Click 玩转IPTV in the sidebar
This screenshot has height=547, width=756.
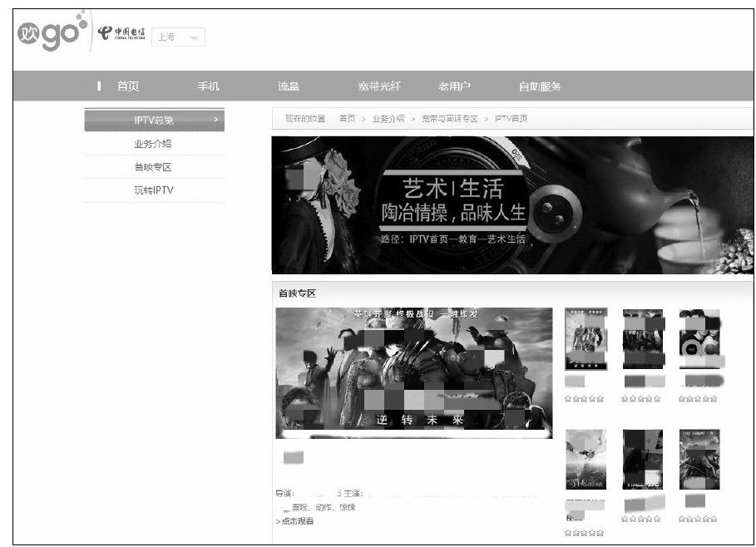(153, 190)
